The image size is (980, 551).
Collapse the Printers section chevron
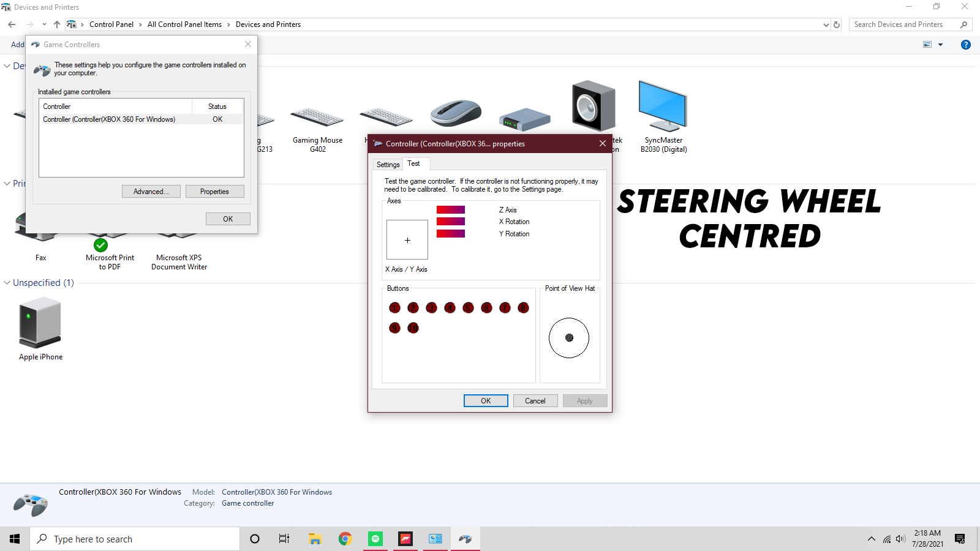(7, 184)
